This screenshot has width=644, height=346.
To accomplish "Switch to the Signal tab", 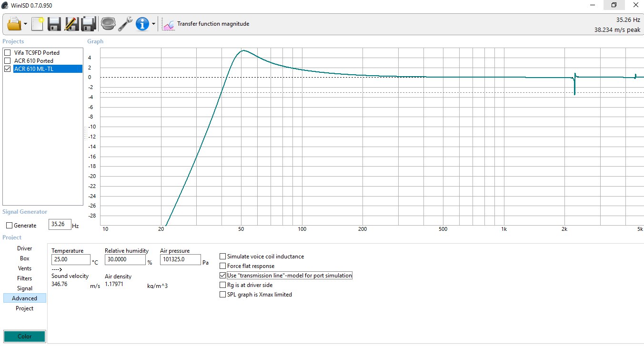I will pyautogui.click(x=25, y=288).
